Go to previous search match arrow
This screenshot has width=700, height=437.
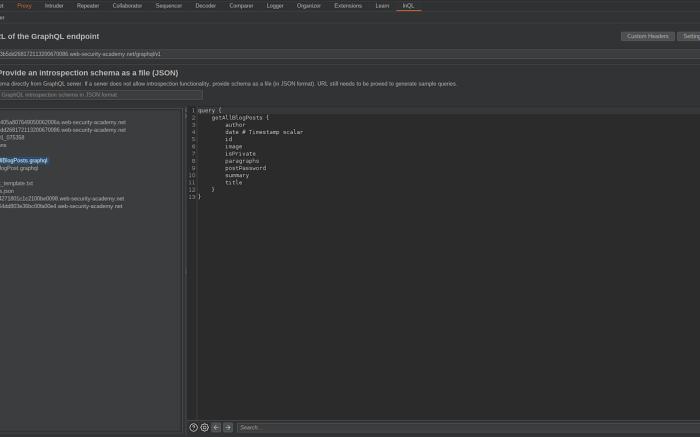click(216, 427)
